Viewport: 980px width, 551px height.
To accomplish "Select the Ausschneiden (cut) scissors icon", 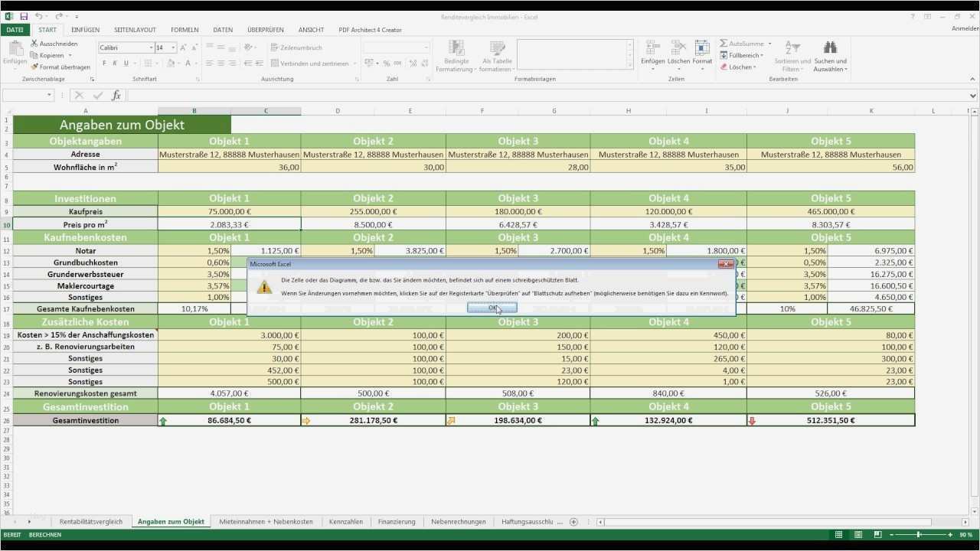I will (34, 44).
